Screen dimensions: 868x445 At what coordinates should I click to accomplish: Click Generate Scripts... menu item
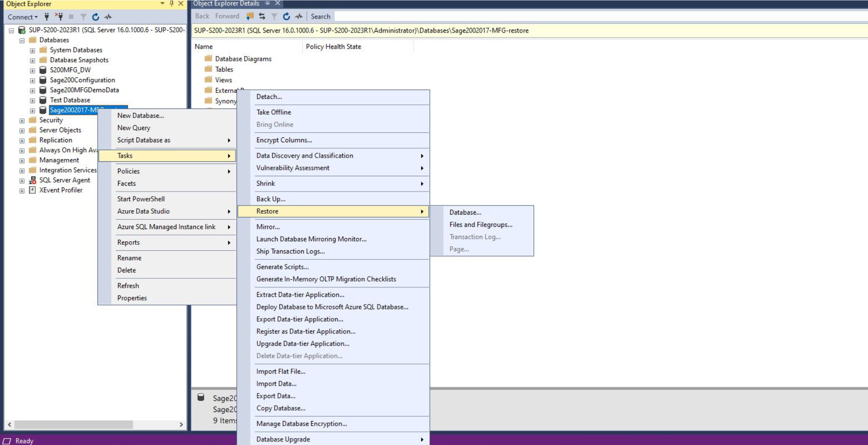pyautogui.click(x=333, y=267)
